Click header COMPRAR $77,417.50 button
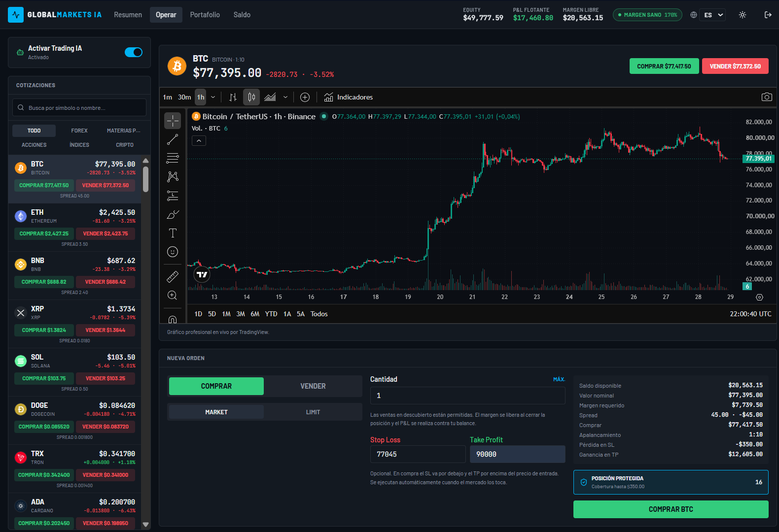The image size is (779, 532). pyautogui.click(x=664, y=66)
